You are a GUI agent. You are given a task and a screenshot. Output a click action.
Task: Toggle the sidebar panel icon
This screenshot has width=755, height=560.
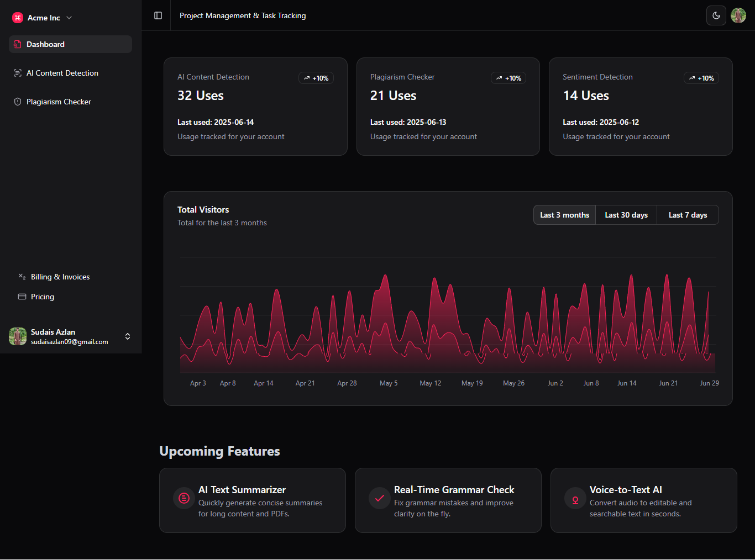click(158, 15)
